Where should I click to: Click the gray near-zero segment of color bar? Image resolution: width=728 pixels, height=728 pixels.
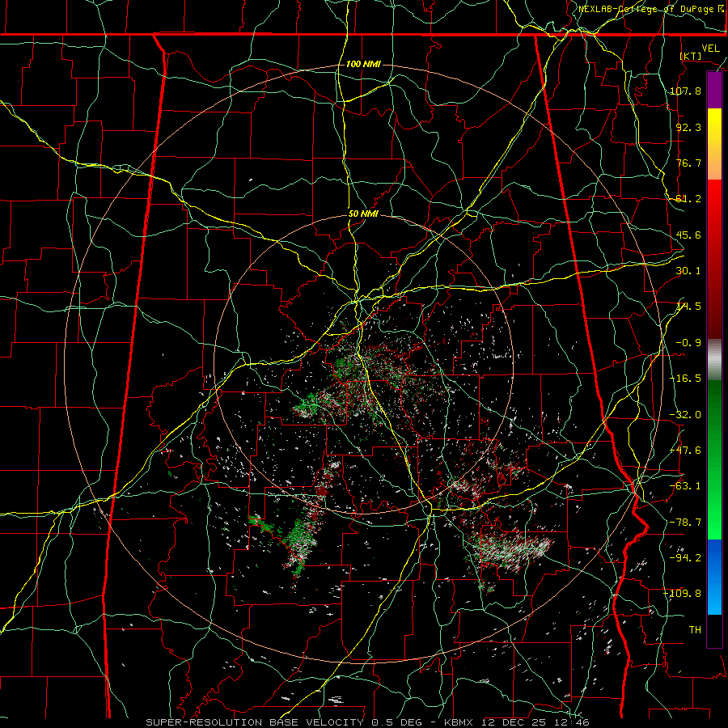[714, 359]
